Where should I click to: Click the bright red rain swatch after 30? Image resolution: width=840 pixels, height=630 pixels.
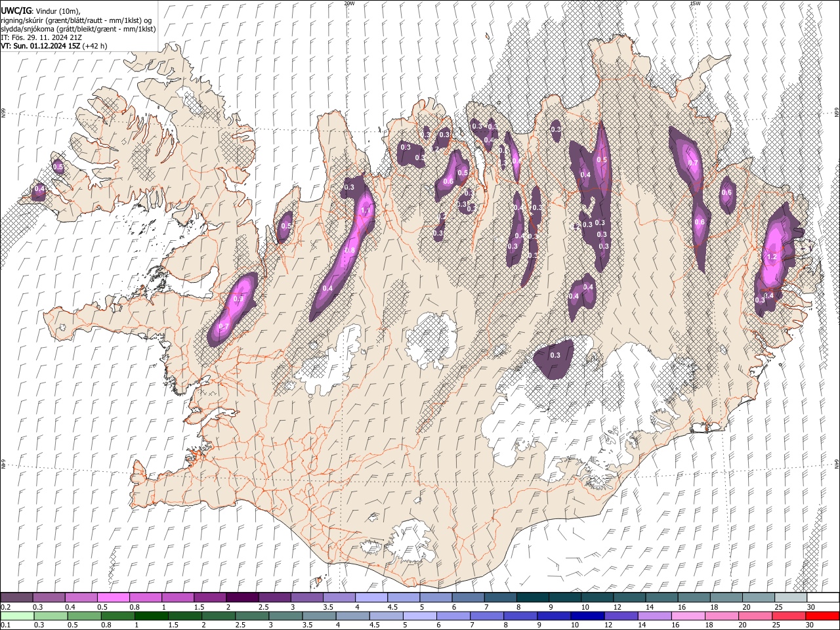(823, 616)
